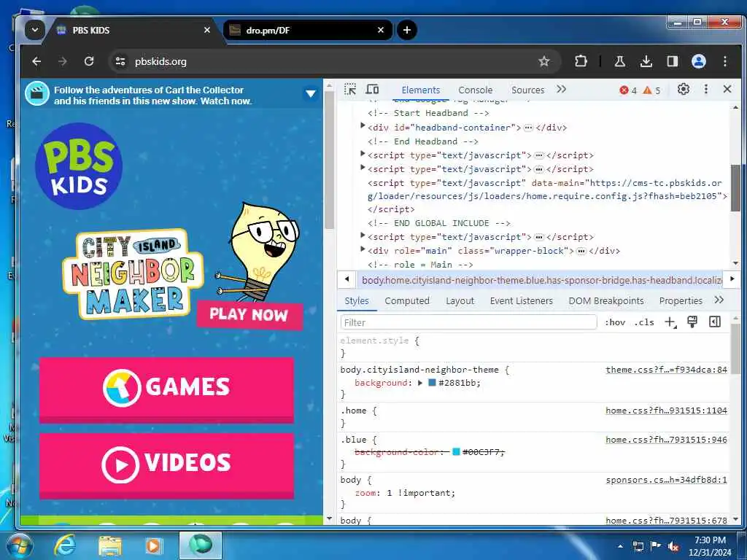
Task: Open Chrome Labs flask icon
Action: point(620,61)
